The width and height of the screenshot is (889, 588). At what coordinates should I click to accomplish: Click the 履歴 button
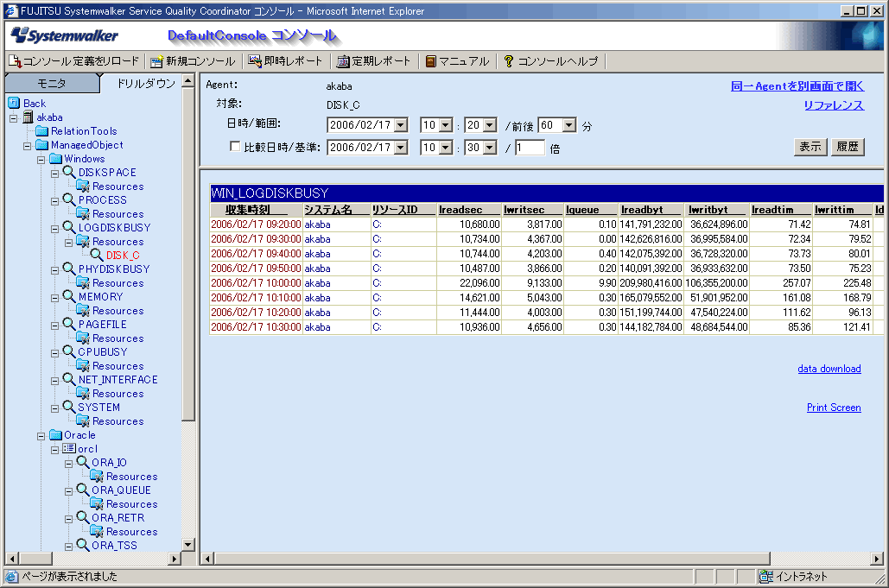(x=848, y=147)
